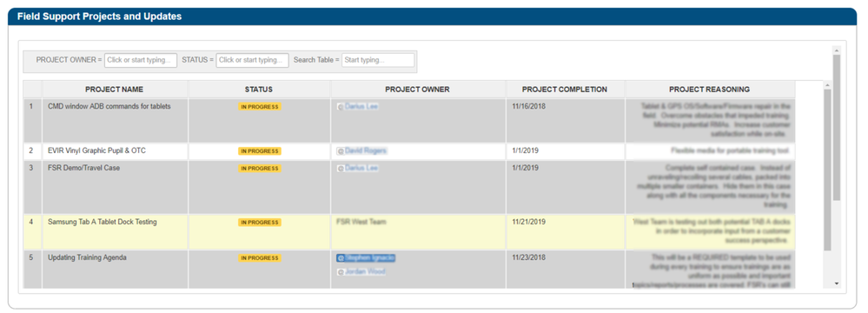
Task: Click 'FSR West Team' owner cell
Action: (418, 231)
